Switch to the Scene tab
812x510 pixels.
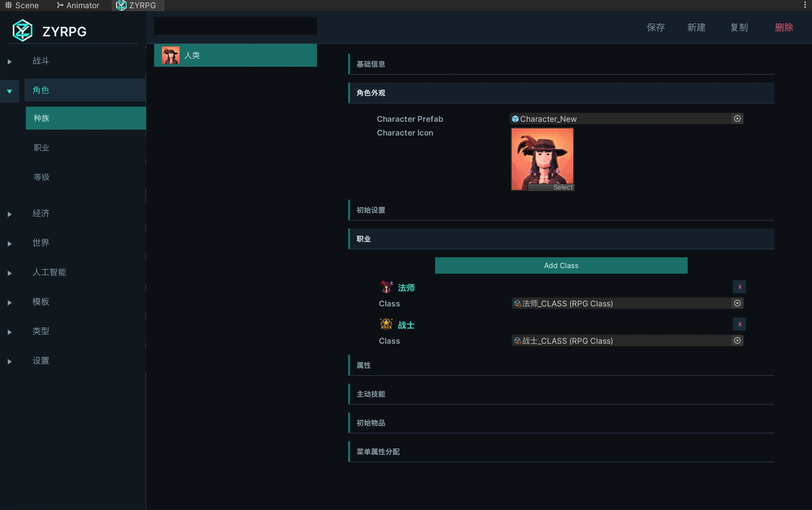coord(22,5)
